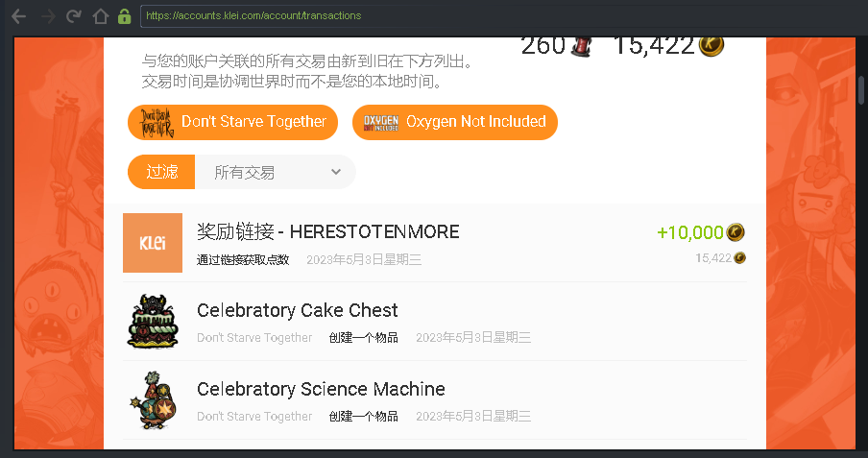
Task: Open the Celebratory Cake Chest title
Action: (x=298, y=310)
